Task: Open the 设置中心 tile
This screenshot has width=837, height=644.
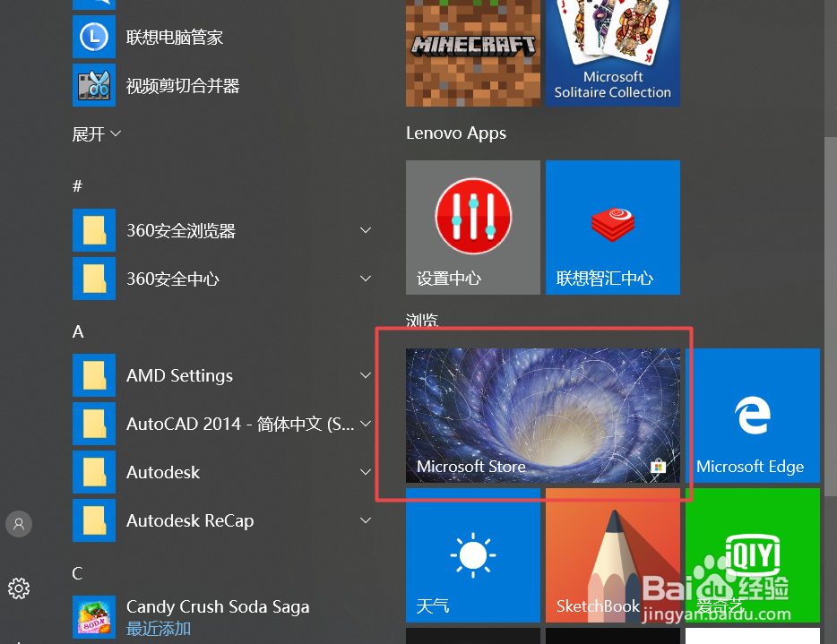Action: [x=473, y=228]
